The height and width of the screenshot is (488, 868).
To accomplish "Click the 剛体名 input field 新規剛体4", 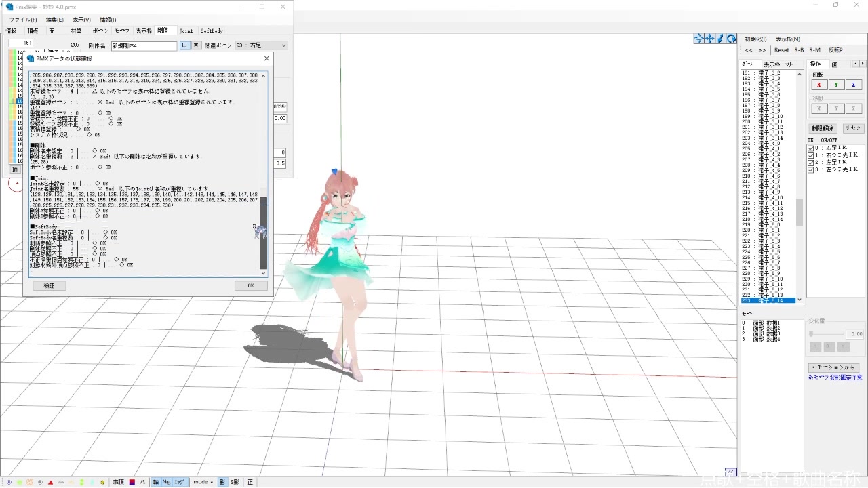I will (144, 45).
